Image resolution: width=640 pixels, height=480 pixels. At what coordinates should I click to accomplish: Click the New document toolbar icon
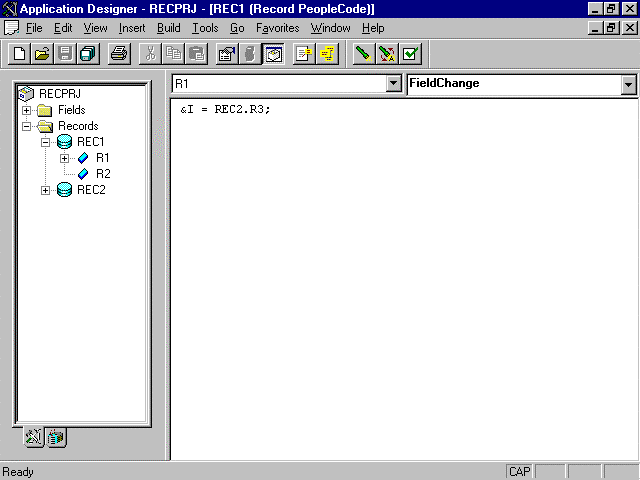pos(20,53)
